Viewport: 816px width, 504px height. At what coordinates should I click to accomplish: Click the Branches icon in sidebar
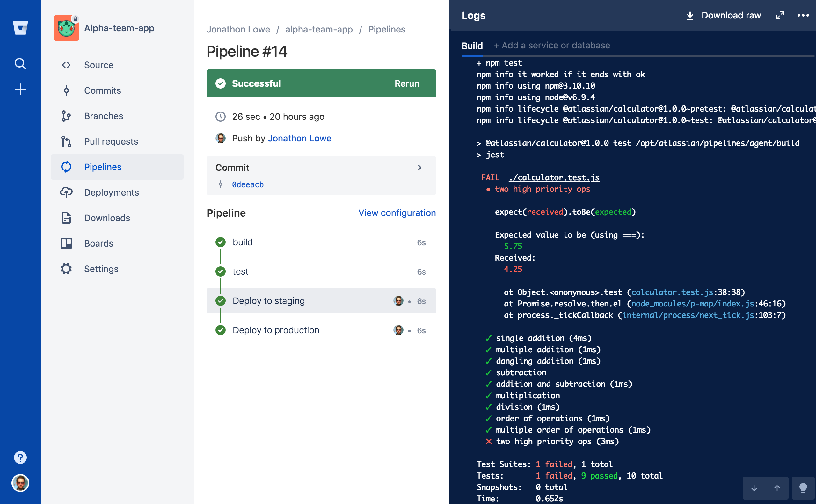(66, 116)
